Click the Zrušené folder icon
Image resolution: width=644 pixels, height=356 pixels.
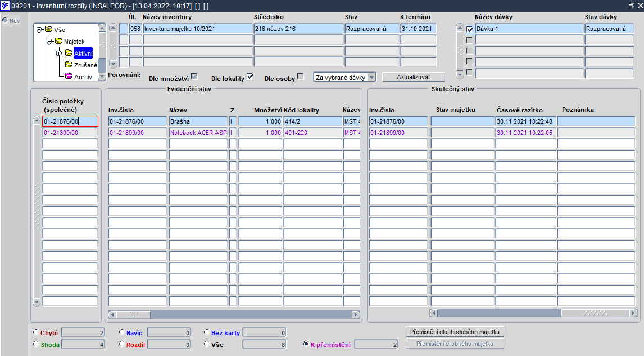(x=69, y=65)
